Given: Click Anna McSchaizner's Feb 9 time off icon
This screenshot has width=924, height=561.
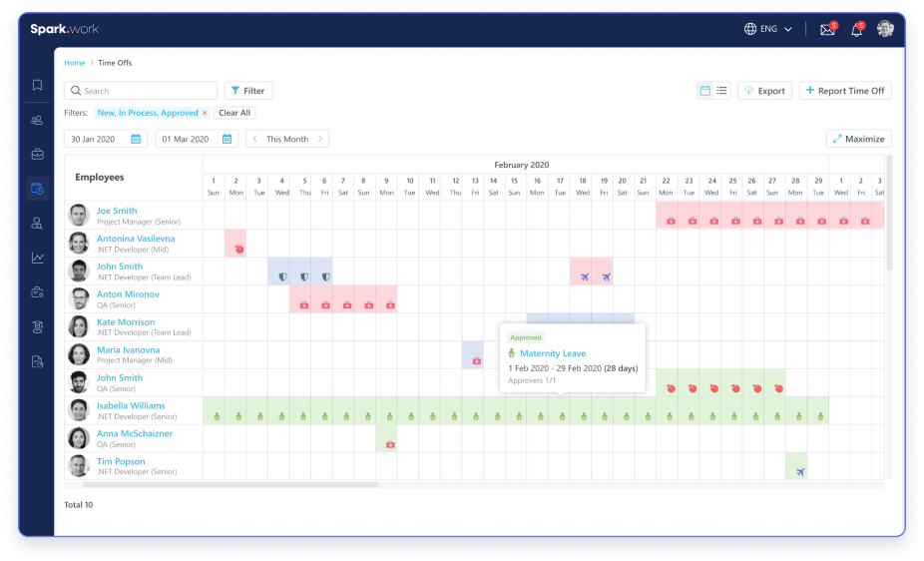Looking at the screenshot, I should [390, 444].
